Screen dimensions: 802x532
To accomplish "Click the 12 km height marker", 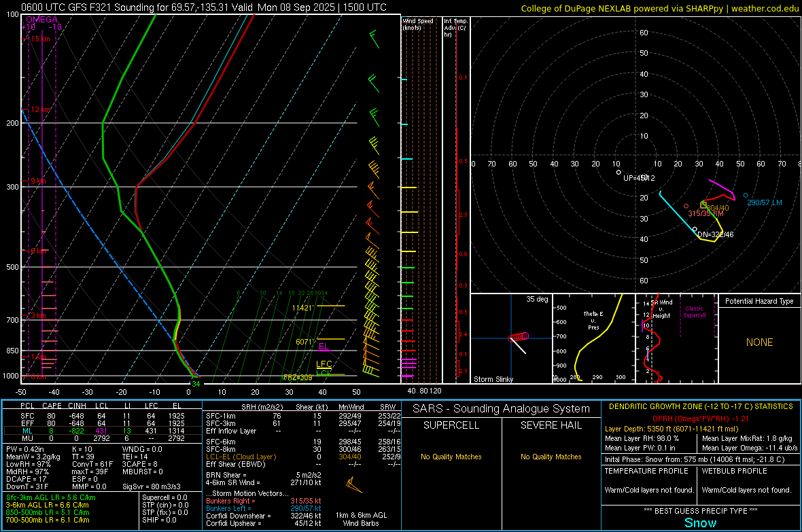I will (40, 109).
